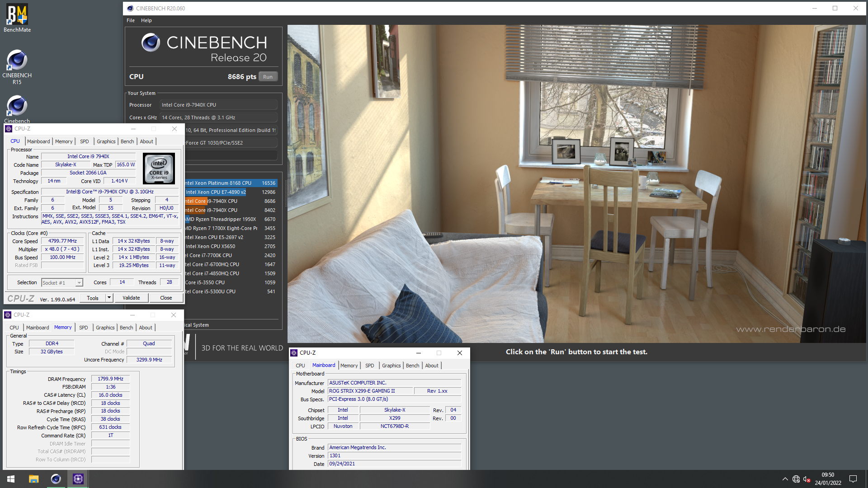Open File Explorer from the taskbar

pos(33,479)
